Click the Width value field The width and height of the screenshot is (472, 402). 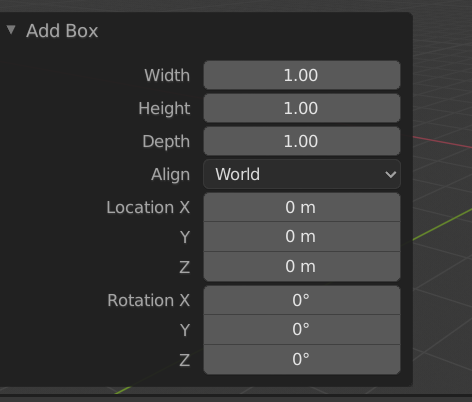click(302, 75)
